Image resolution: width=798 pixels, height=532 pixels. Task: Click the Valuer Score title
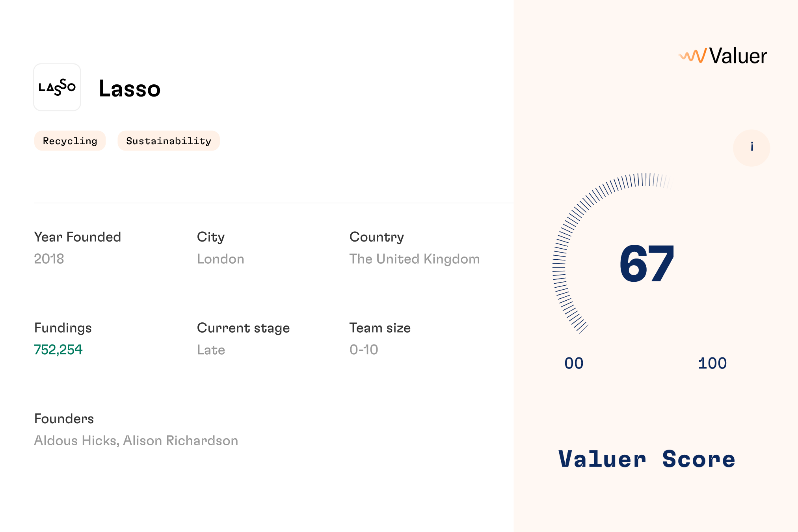647,459
